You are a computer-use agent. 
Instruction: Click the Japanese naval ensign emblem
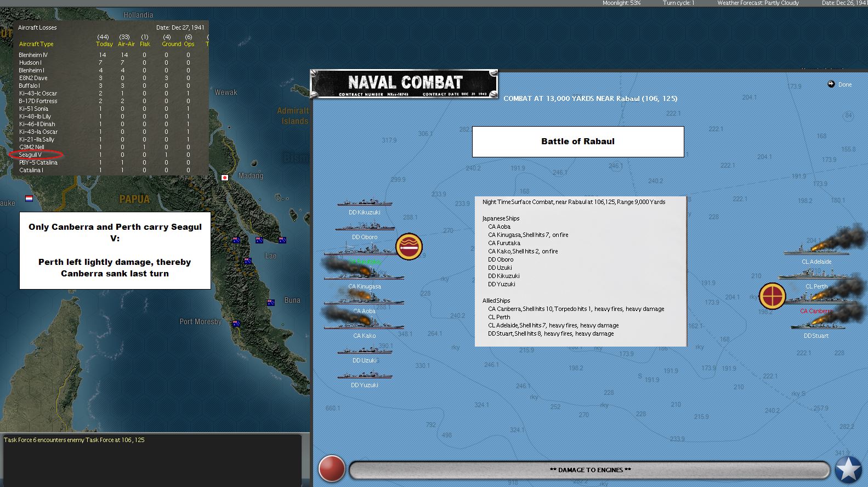tap(409, 246)
